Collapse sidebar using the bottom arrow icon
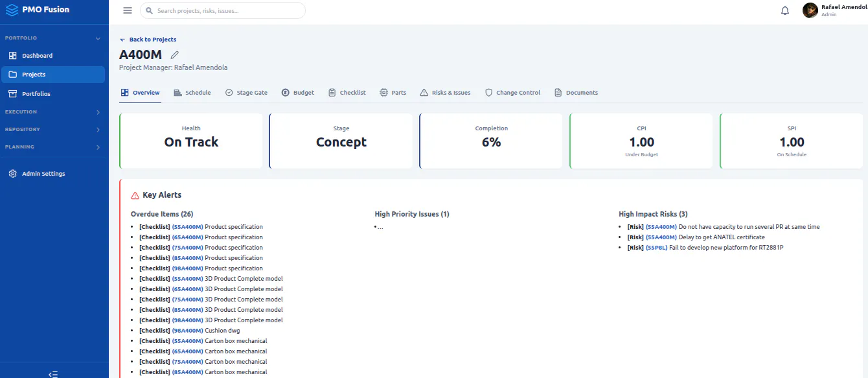Image resolution: width=868 pixels, height=378 pixels. [54, 373]
